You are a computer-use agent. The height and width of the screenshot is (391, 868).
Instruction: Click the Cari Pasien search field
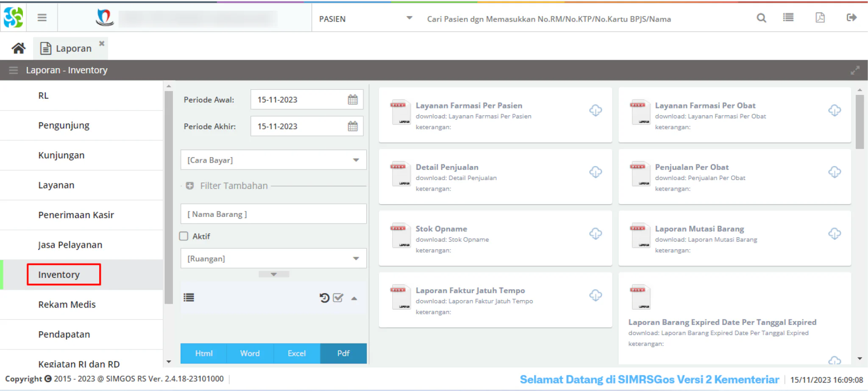point(585,19)
